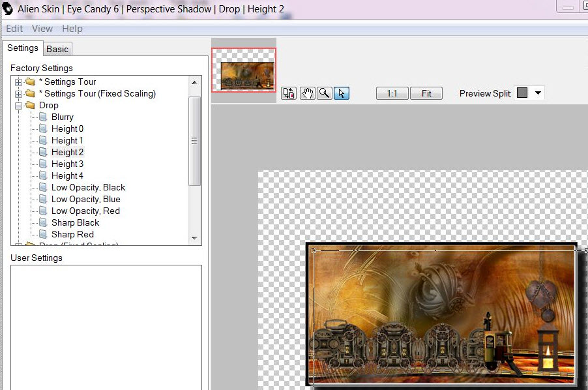Click the Height 1 preset icon
The width and height of the screenshot is (588, 390).
pyautogui.click(x=43, y=140)
